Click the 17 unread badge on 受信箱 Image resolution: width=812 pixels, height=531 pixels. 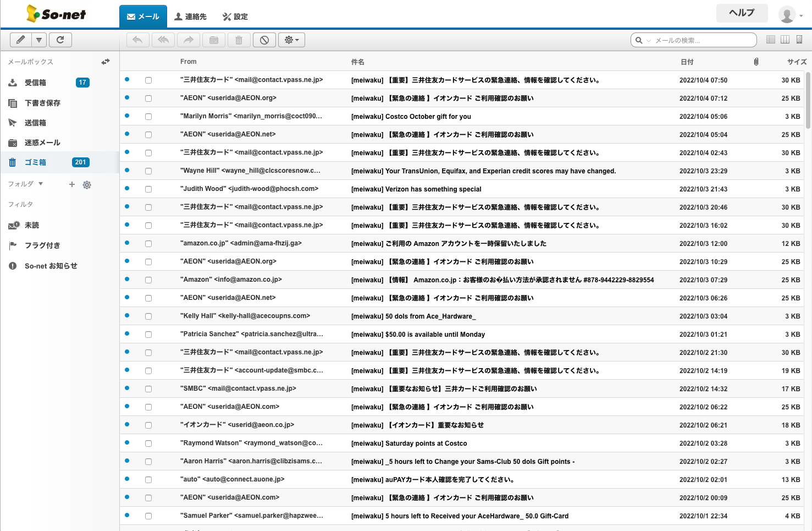pyautogui.click(x=82, y=83)
